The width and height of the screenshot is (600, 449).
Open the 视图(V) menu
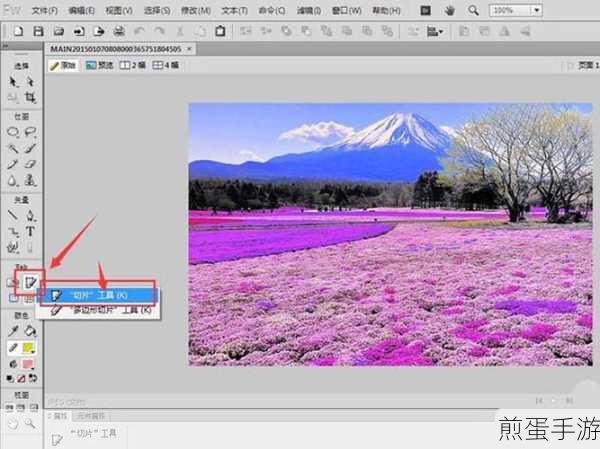pyautogui.click(x=119, y=10)
